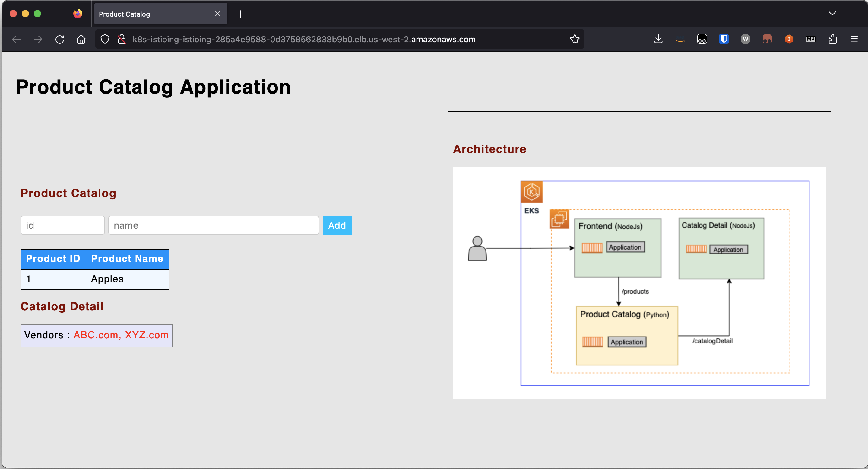This screenshot has width=868, height=469.
Task: Click the EKS architecture diagram image
Action: [x=639, y=282]
